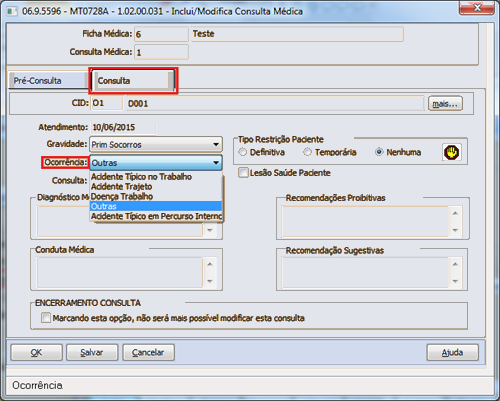Image resolution: width=500 pixels, height=401 pixels.
Task: Click the Cancelar button
Action: (148, 352)
